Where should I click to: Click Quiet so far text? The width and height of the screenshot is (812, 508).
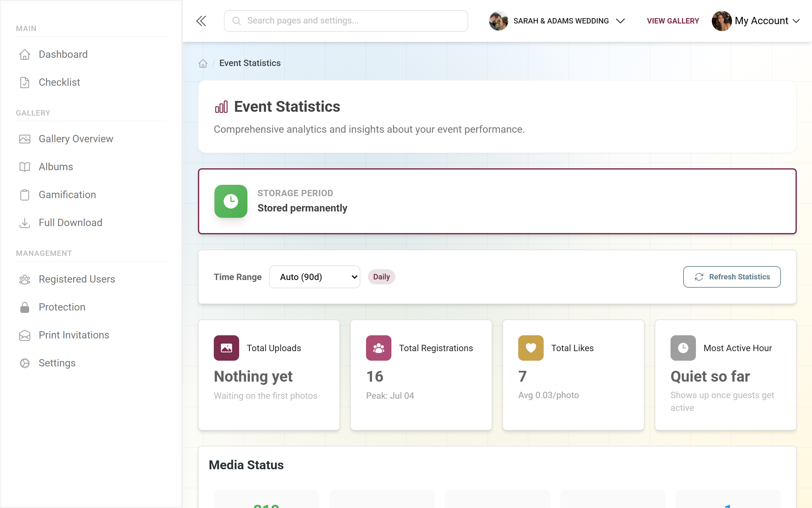(x=710, y=376)
